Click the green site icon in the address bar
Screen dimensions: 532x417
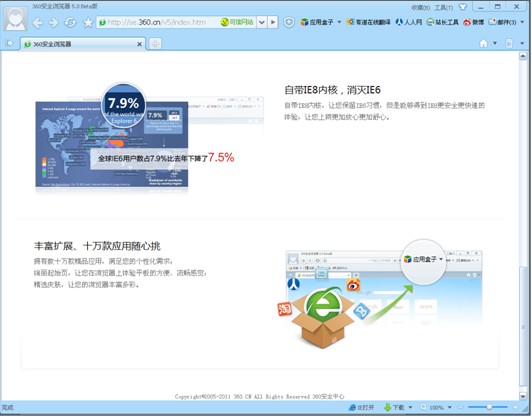[x=102, y=22]
